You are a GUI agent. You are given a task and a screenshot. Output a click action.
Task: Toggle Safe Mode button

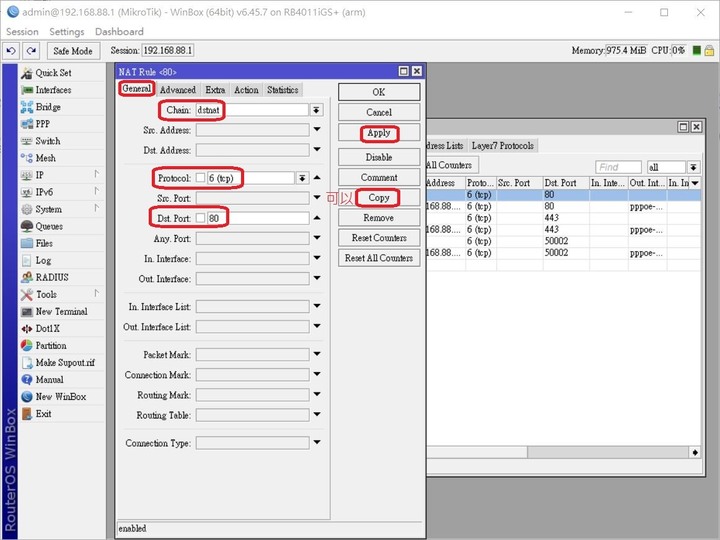(x=73, y=51)
